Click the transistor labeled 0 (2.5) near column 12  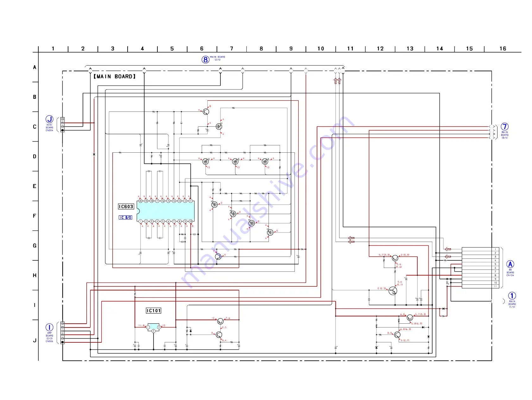(x=393, y=291)
